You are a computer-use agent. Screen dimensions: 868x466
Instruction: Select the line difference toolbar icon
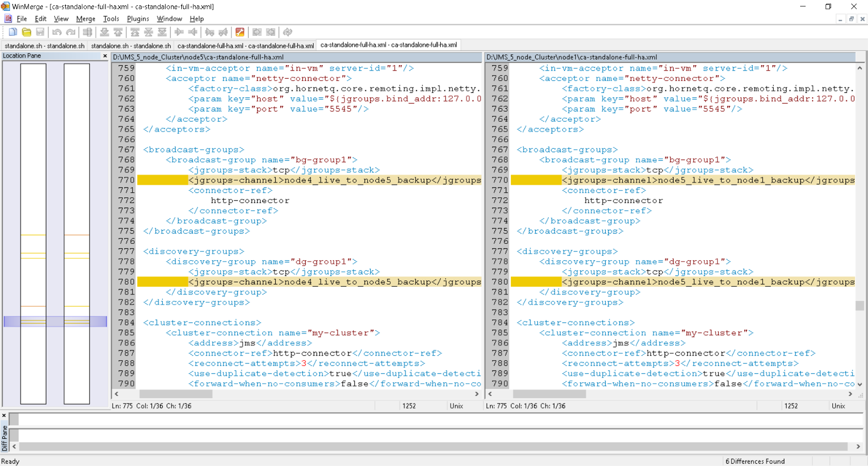point(87,32)
